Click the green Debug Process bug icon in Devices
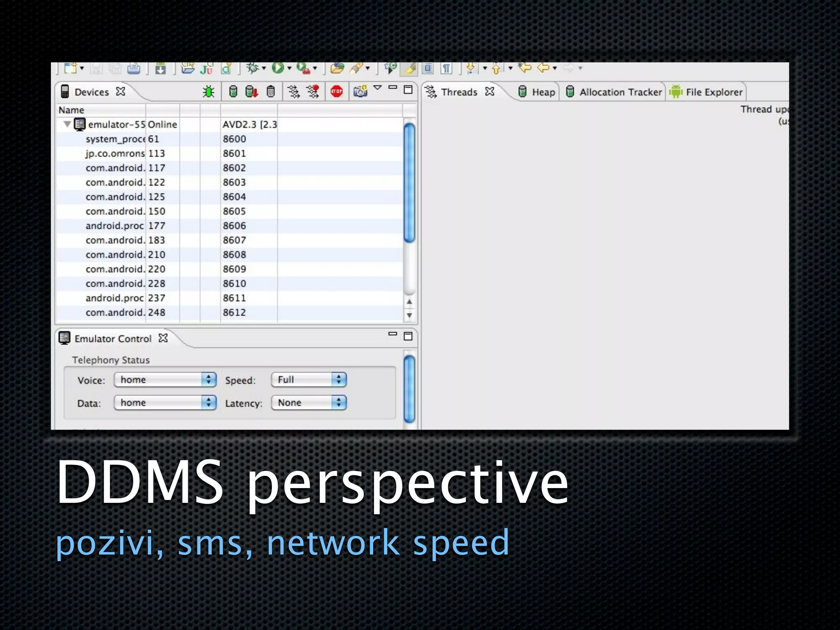840x630 pixels. [x=208, y=91]
